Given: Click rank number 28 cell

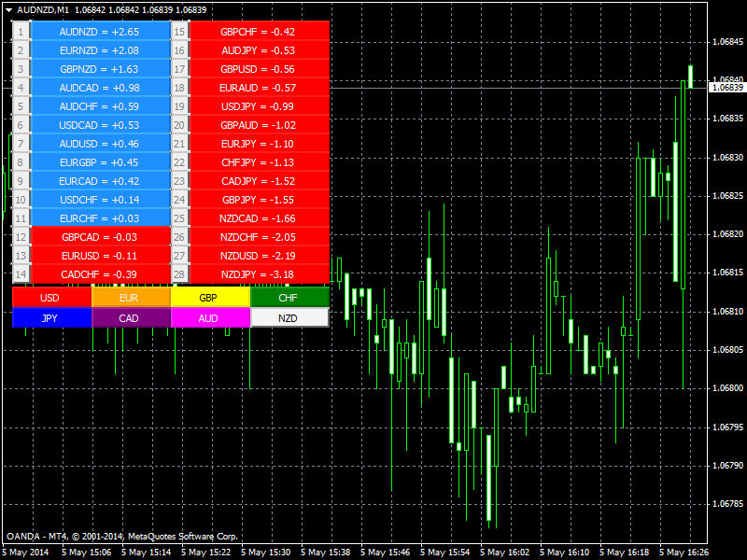Looking at the screenshot, I should coord(179,274).
